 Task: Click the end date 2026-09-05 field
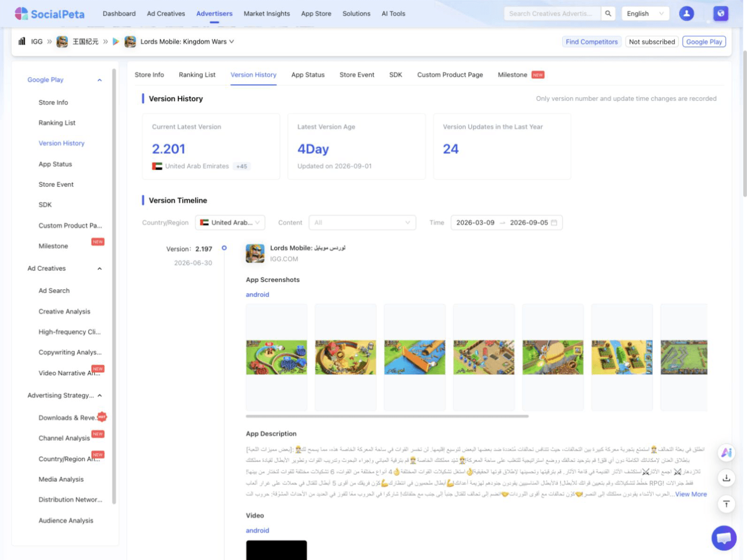[529, 223]
